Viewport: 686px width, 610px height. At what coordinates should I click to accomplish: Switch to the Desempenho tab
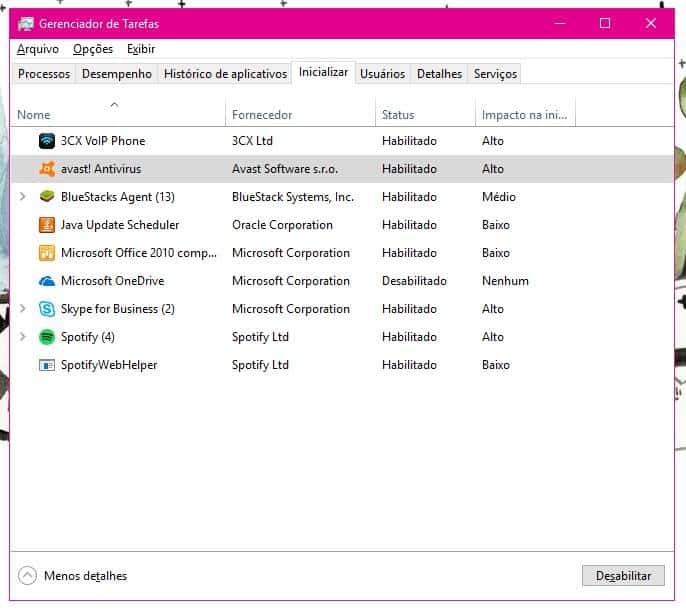[x=117, y=74]
